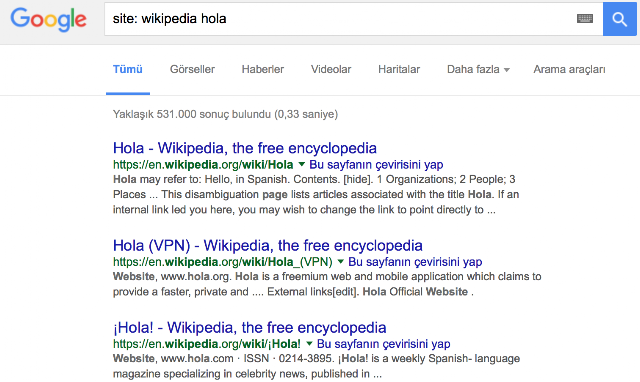Click the https://en.wikipedia.org/wiki/Hola URL text
Viewport: 640px width, 382px height.
tap(203, 164)
